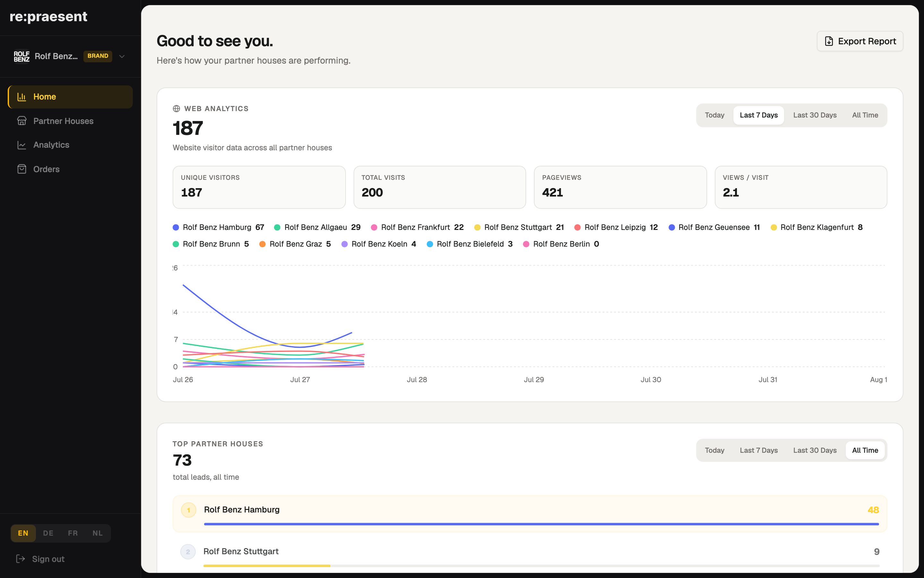
Task: Click the Partner Houses storefront icon
Action: click(22, 121)
